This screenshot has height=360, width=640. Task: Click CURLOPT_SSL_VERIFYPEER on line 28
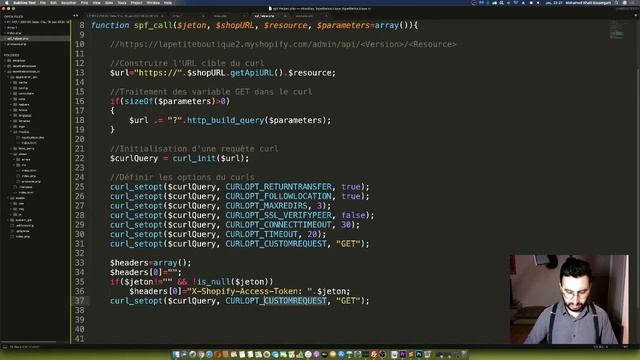click(278, 215)
